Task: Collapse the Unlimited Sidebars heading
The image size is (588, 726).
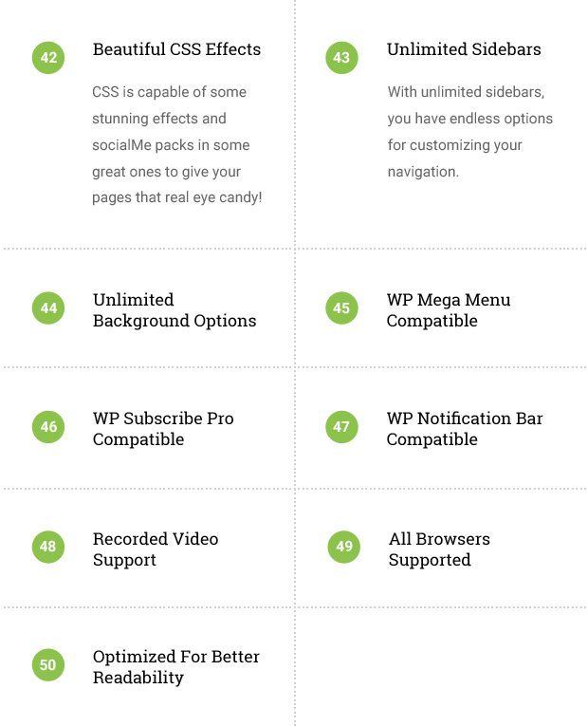Action: click(x=464, y=49)
